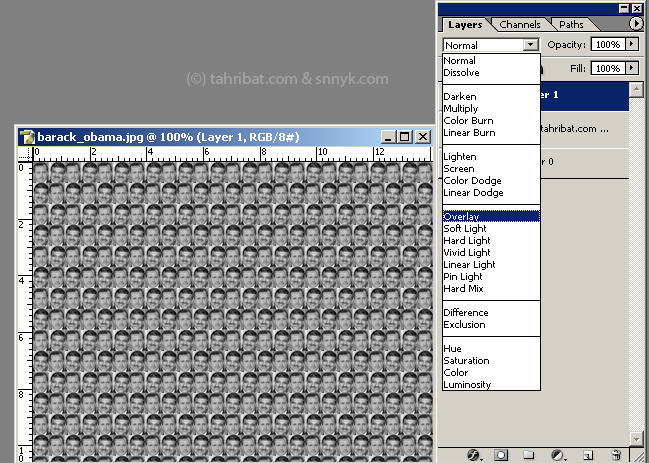
Task: Choose Normal blend mode from list
Action: click(x=491, y=60)
